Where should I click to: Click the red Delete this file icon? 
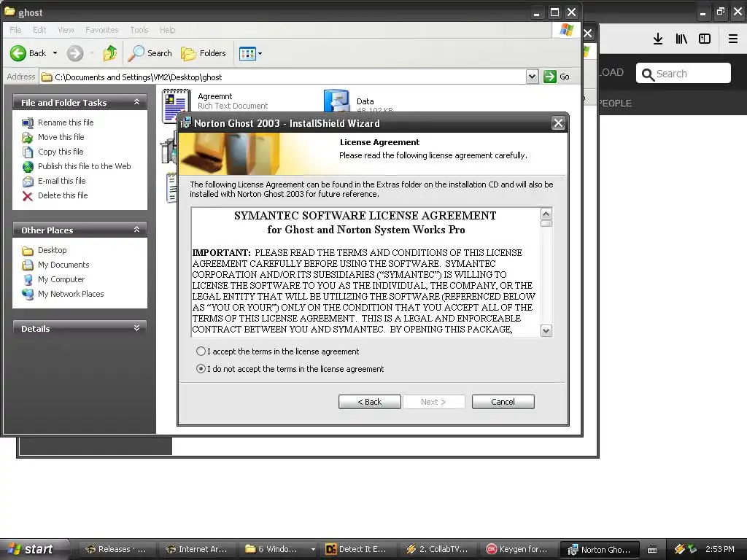pyautogui.click(x=28, y=195)
